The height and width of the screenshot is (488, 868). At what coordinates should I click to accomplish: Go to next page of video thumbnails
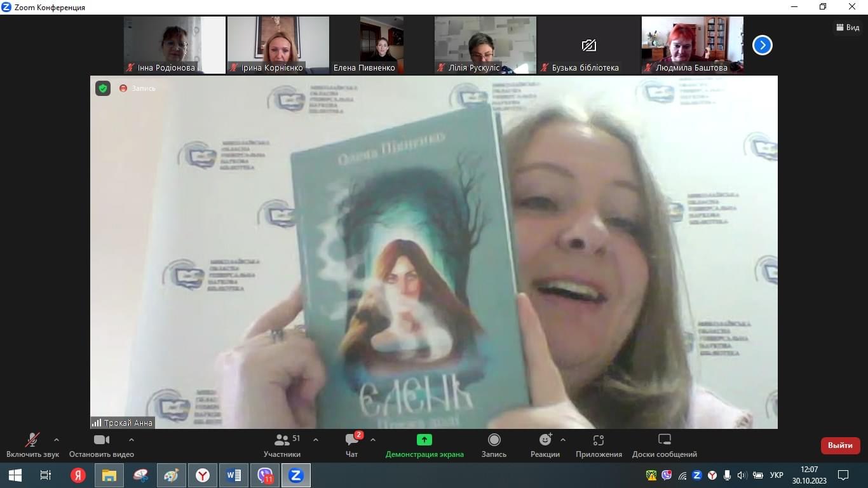tap(762, 45)
